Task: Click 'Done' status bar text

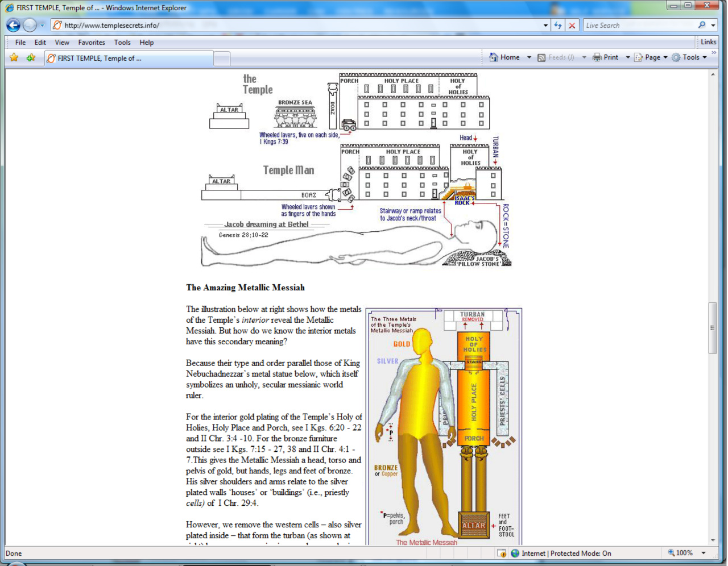Action: [x=14, y=553]
